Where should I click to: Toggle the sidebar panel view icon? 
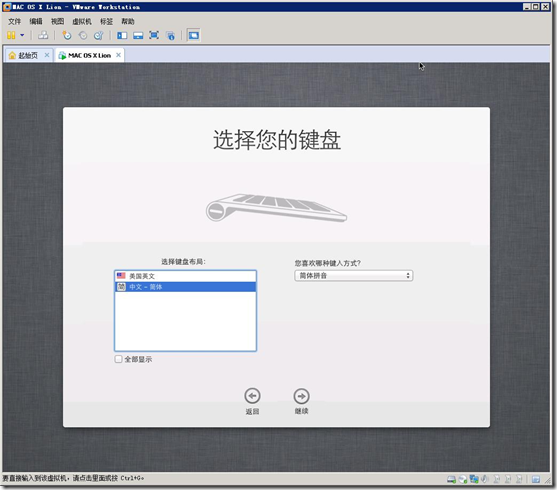pyautogui.click(x=122, y=35)
